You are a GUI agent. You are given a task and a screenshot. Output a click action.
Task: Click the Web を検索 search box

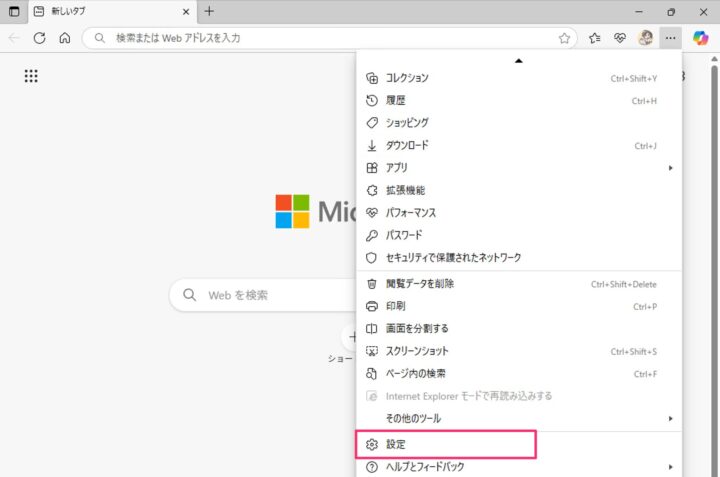click(263, 295)
